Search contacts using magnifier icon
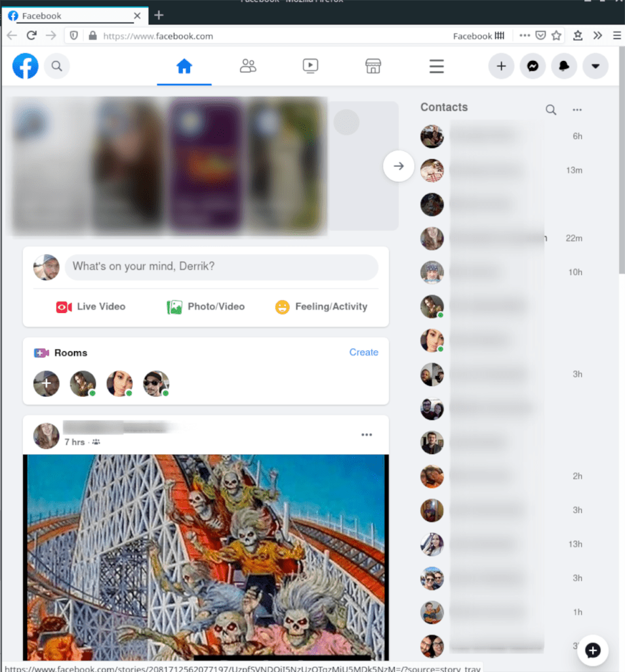Screen dimensions: 625x672 (551, 110)
